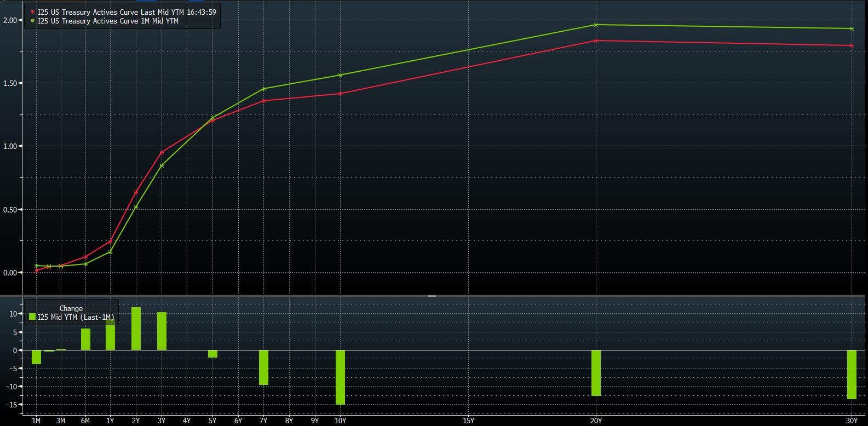Click green curve data point at 2Y
The width and height of the screenshot is (868, 426).
click(136, 207)
